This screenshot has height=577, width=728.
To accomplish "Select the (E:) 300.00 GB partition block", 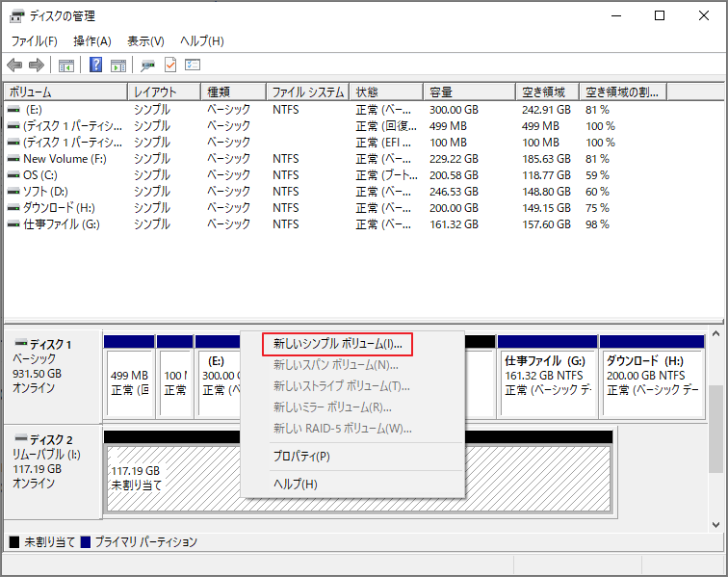I will (x=219, y=376).
